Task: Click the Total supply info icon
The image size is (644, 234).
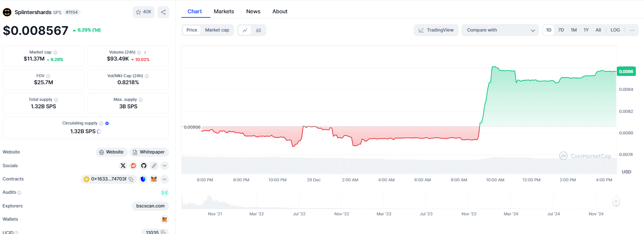Action: (x=56, y=100)
